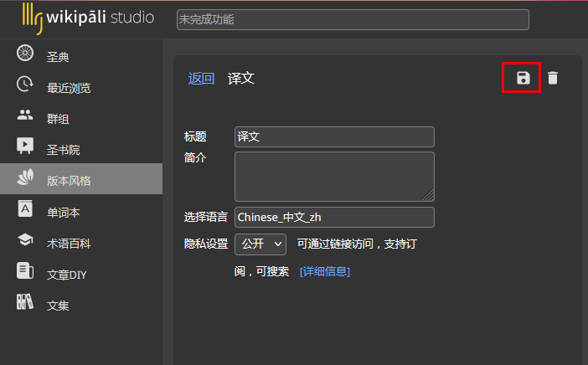Click the graduation cap icon beside 术语百科
The height and width of the screenshot is (365, 588).
click(x=25, y=239)
